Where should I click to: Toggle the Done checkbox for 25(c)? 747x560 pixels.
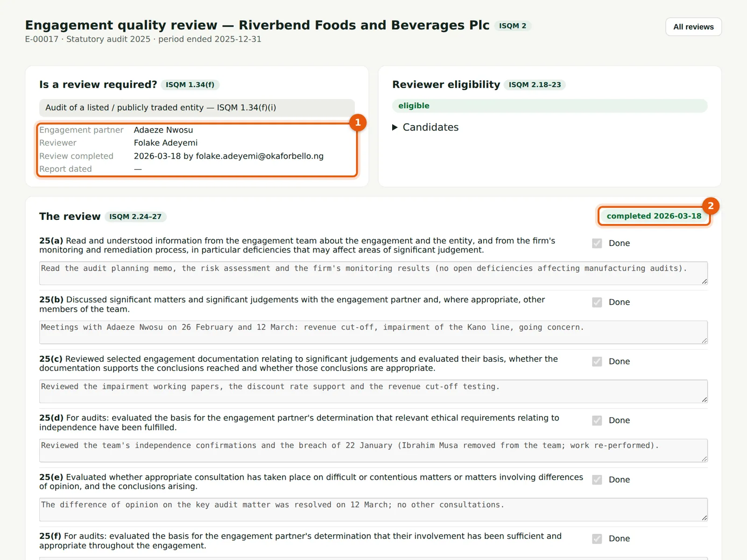coord(597,361)
